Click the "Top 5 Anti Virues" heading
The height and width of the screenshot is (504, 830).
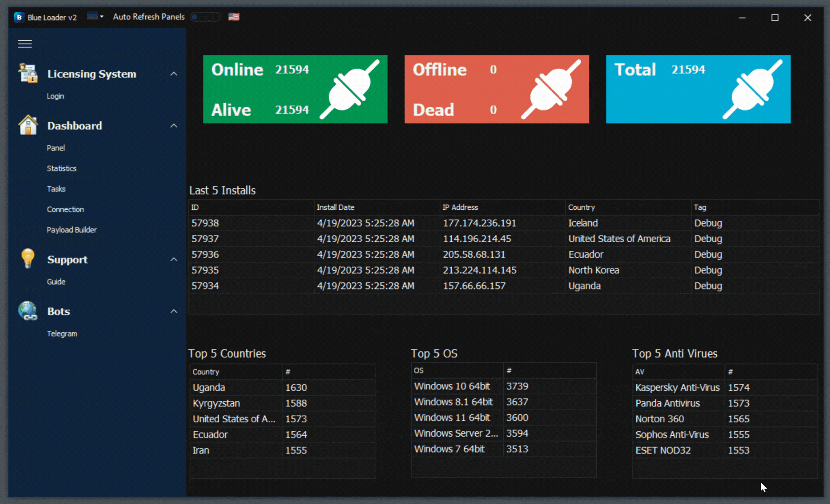click(x=675, y=354)
